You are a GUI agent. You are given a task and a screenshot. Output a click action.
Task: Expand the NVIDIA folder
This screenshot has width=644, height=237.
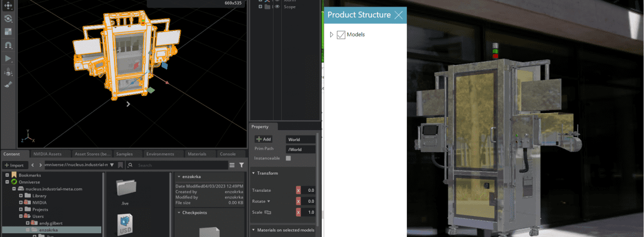pyautogui.click(x=21, y=202)
